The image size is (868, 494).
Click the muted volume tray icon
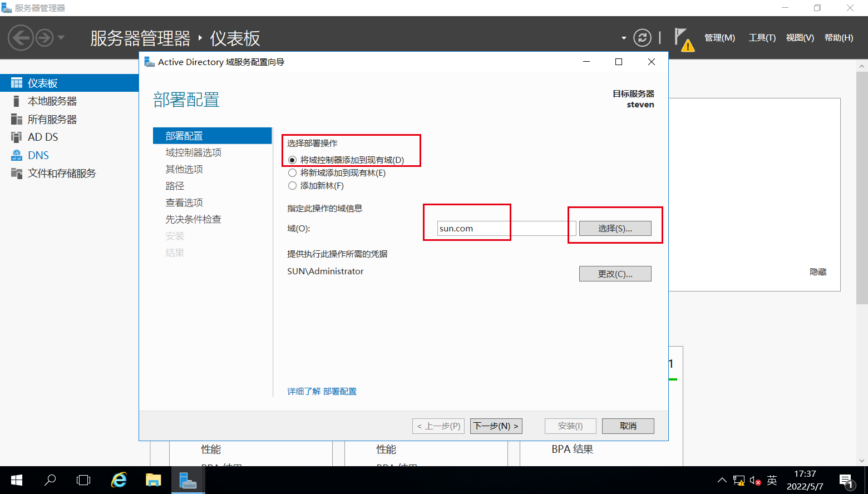coord(755,480)
